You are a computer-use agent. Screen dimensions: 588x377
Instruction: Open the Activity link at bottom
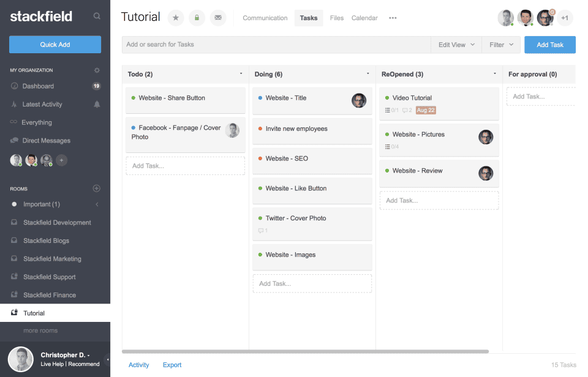click(139, 365)
